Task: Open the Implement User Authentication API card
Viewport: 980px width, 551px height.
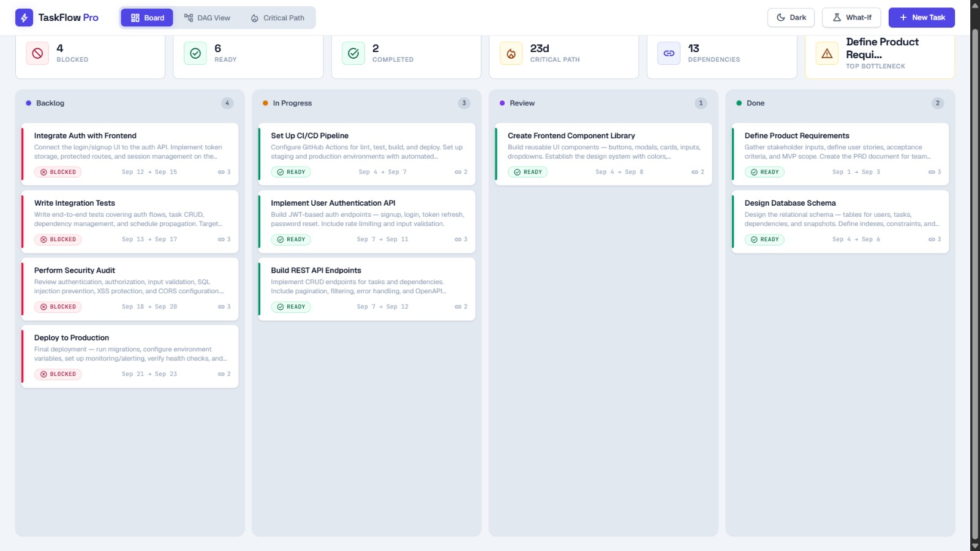Action: (x=367, y=222)
